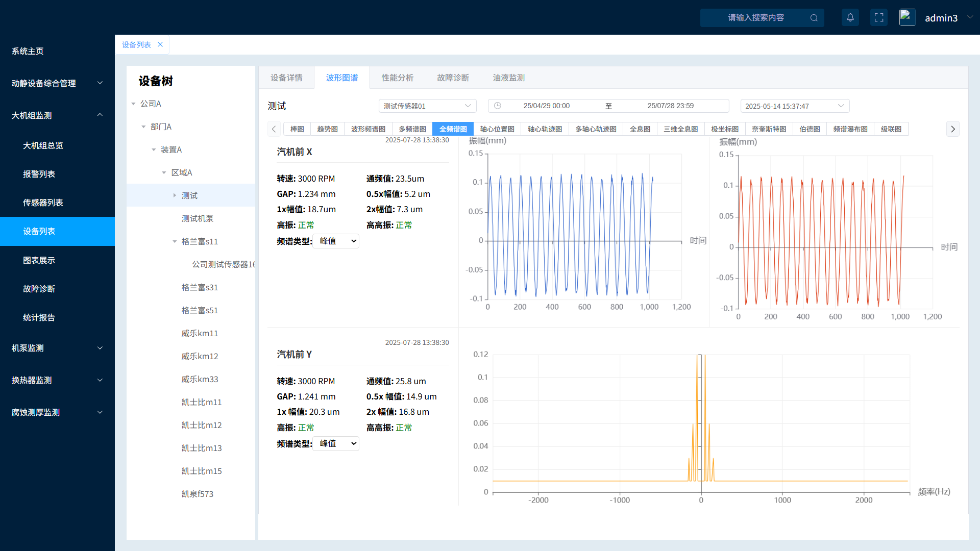Screen dimensions: 980x551
Task: Switch to the 故障诊断 tab
Action: (453, 78)
